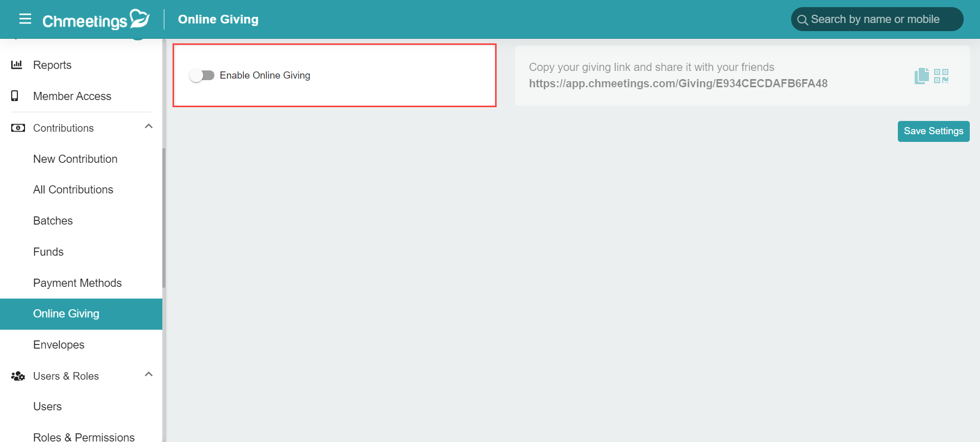Image resolution: width=980 pixels, height=442 pixels.
Task: Click the Users & Roles section label
Action: coord(66,376)
